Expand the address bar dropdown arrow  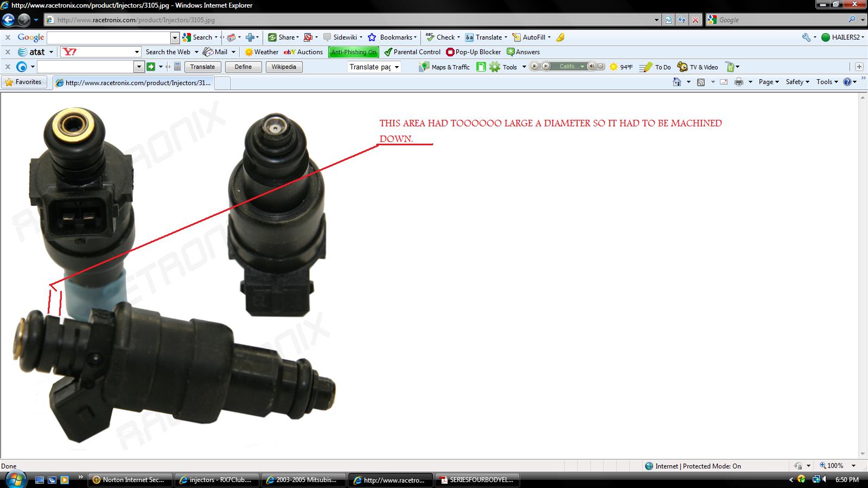(656, 20)
